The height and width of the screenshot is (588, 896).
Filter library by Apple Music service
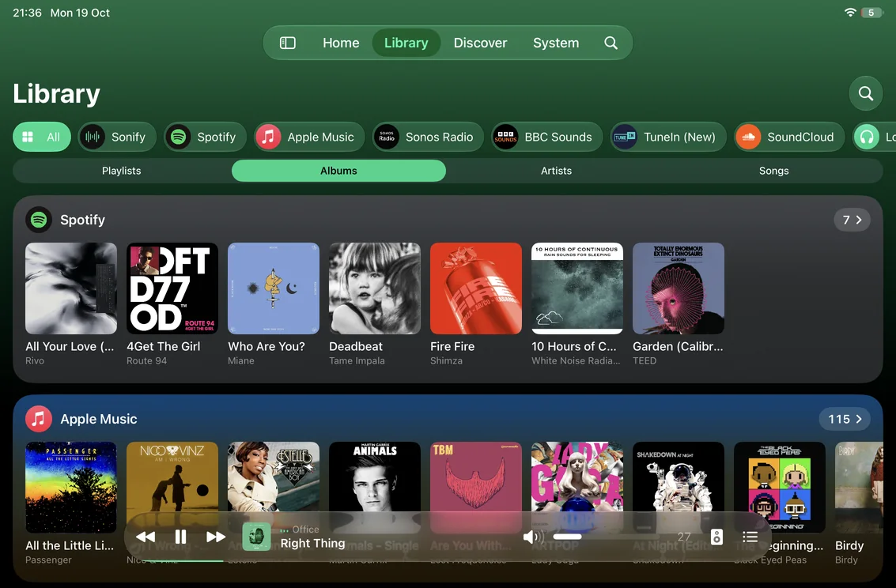309,137
